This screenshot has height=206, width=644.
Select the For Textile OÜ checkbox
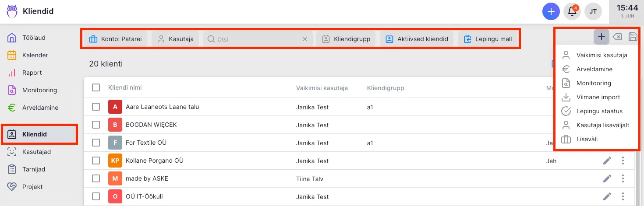pyautogui.click(x=96, y=143)
